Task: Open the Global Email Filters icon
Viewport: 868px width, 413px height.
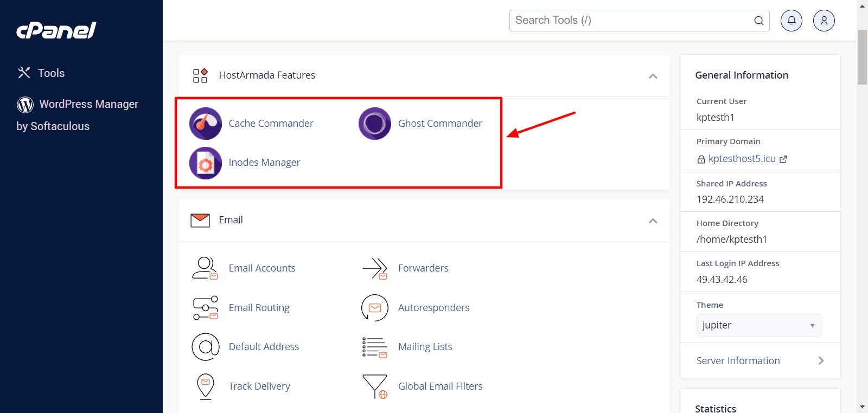Action: click(x=374, y=386)
